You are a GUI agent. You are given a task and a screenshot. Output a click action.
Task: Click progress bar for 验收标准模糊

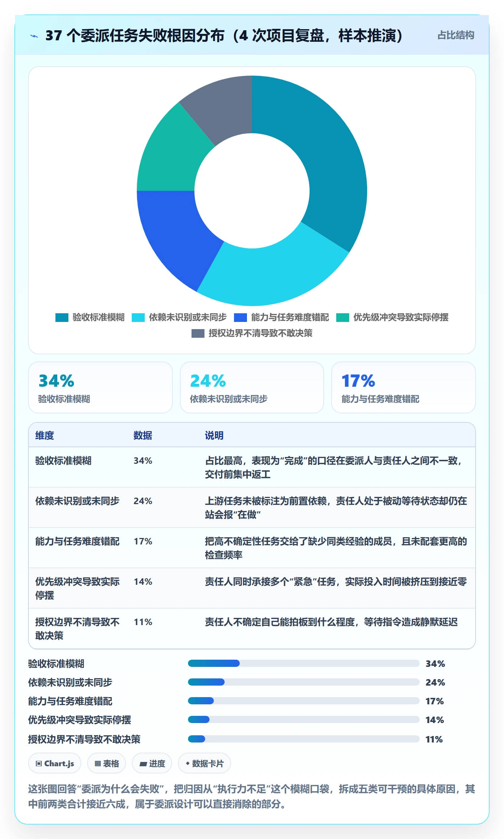[304, 663]
